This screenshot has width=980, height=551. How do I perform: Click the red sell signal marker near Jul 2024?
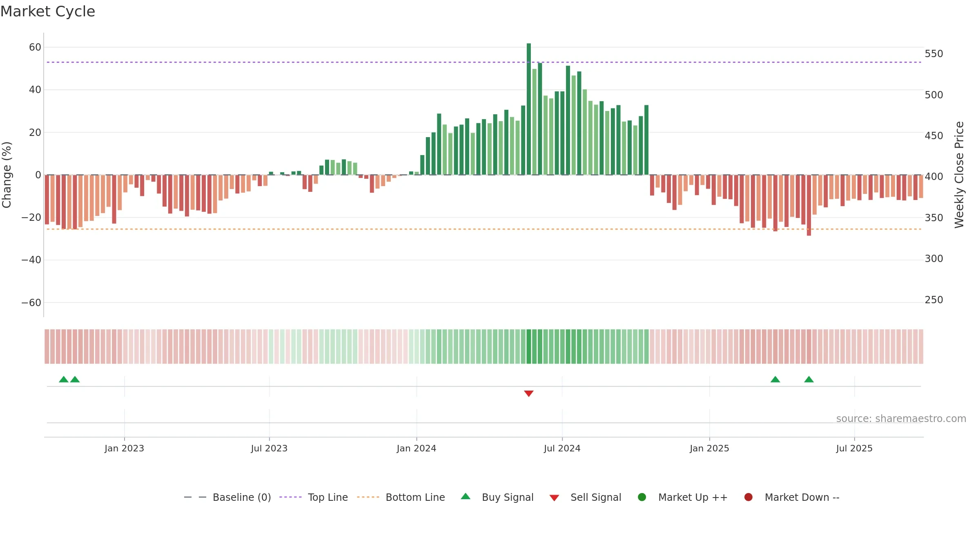(529, 393)
